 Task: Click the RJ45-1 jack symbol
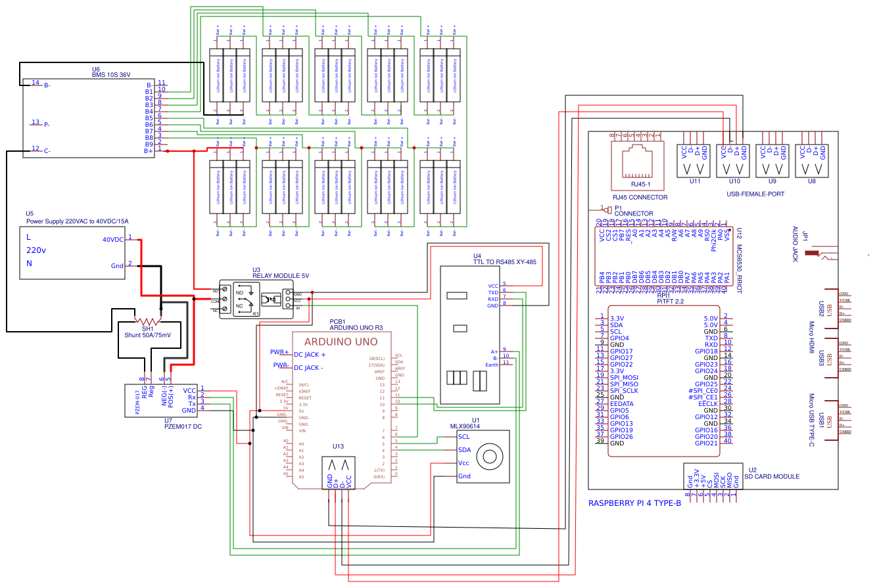coord(638,161)
